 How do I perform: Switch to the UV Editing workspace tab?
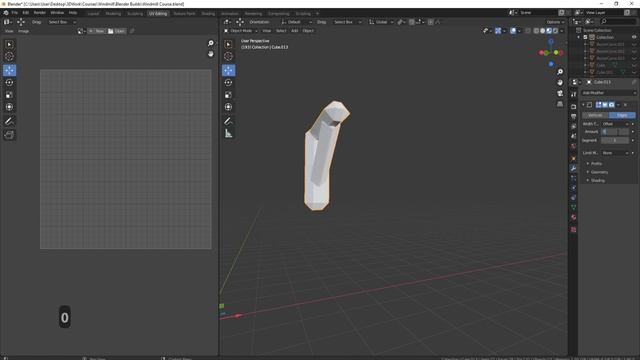coord(158,13)
